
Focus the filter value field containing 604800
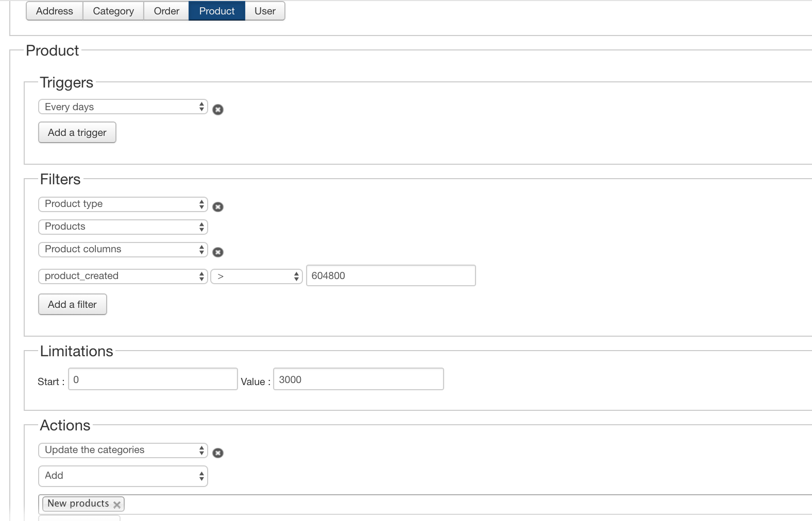tap(391, 276)
